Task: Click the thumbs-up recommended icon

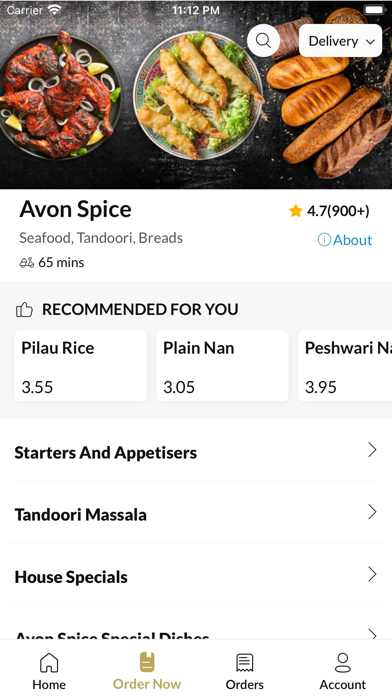Action: 24,309
